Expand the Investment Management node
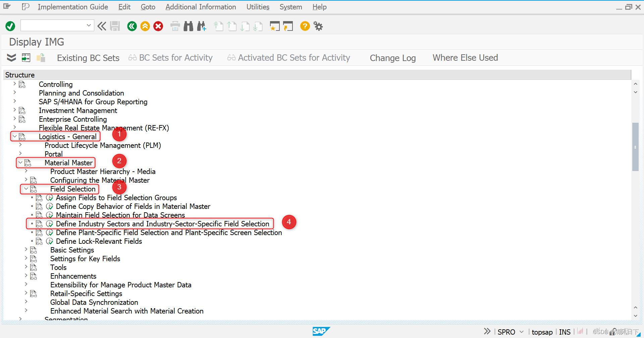Screen dimensions: 644x338 coord(14,110)
